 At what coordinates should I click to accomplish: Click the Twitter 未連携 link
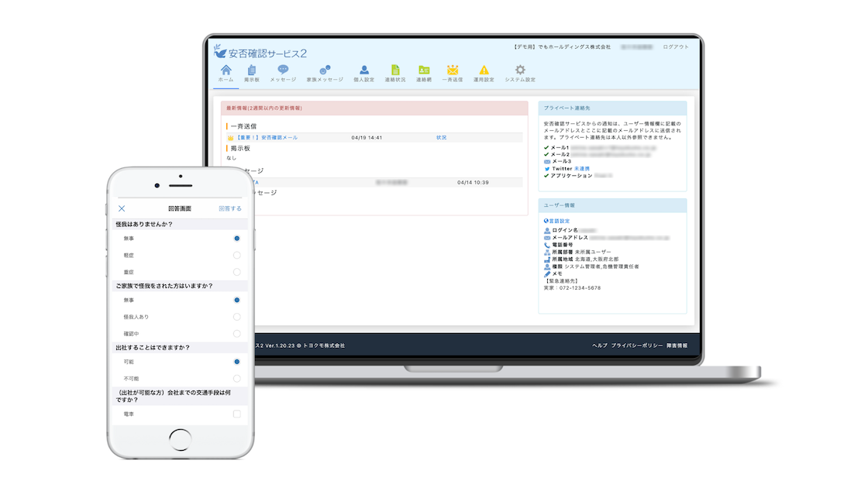[x=582, y=169]
